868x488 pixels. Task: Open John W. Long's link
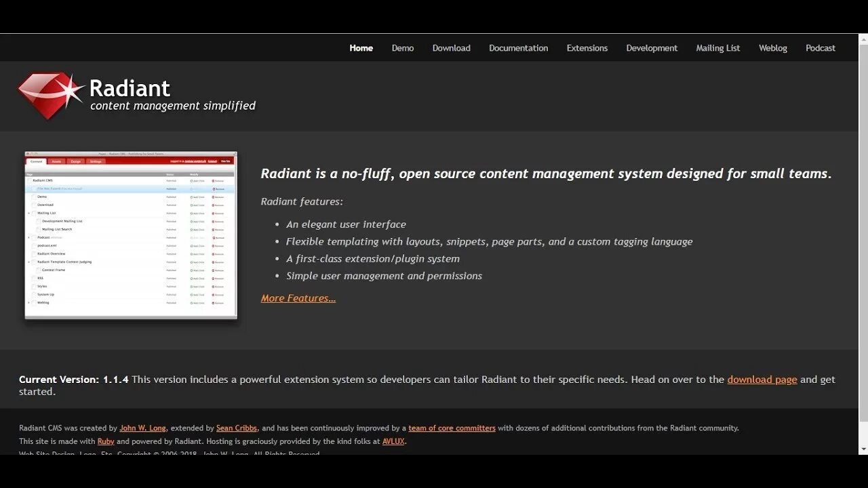pyautogui.click(x=143, y=428)
